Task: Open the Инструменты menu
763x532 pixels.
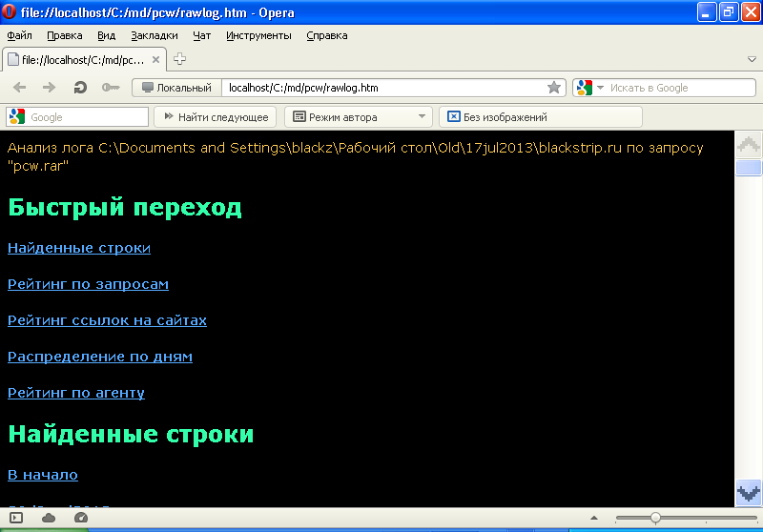Action: point(258,35)
